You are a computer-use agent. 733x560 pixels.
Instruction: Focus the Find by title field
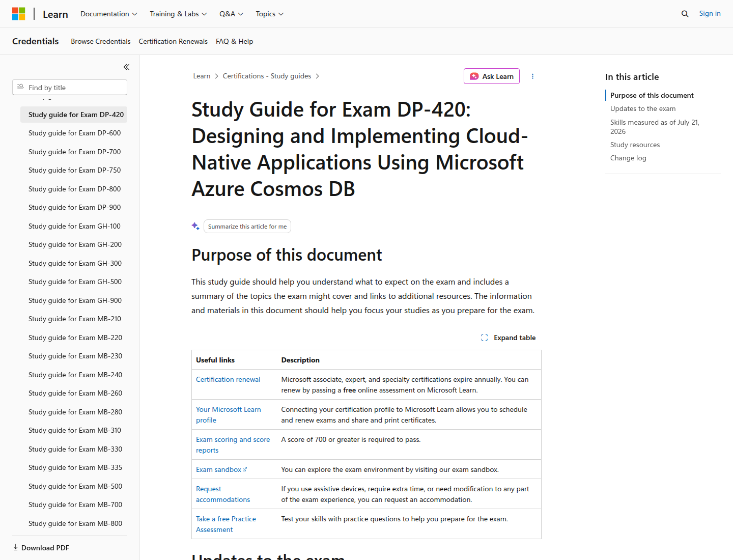(70, 87)
